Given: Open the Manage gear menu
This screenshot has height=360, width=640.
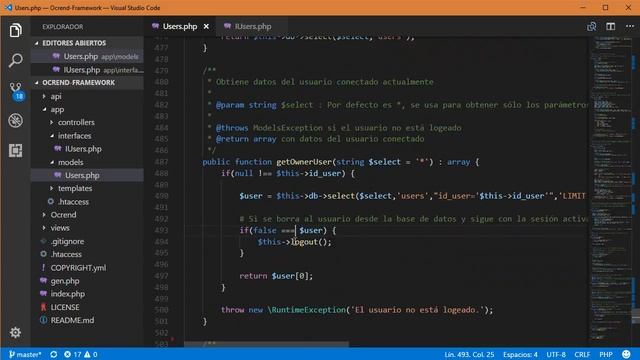Looking at the screenshot, I should click(x=16, y=333).
